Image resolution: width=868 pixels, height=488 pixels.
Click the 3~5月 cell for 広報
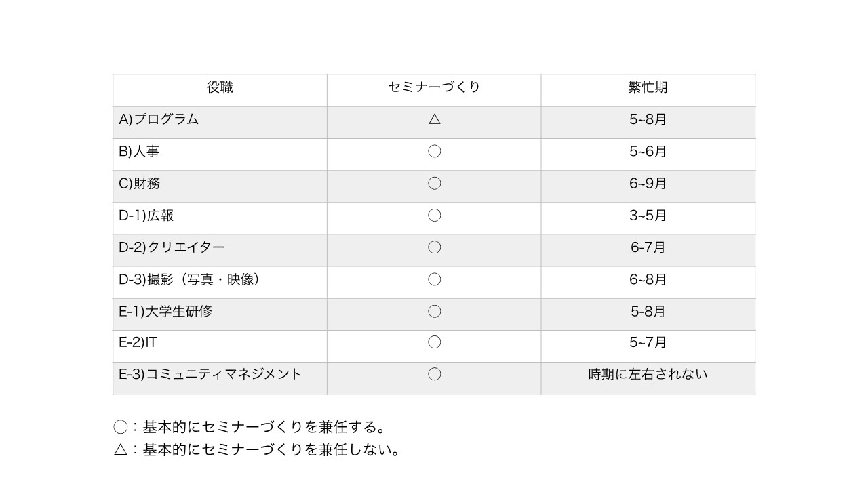tap(648, 216)
